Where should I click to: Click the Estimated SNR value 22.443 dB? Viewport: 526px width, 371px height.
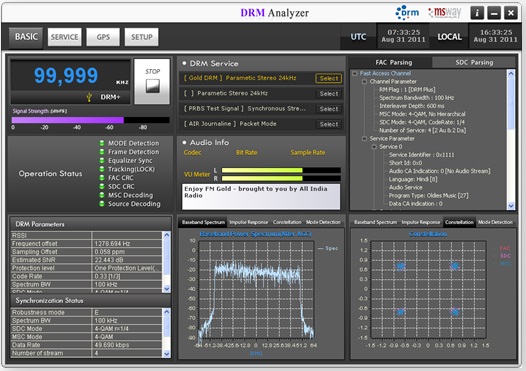(x=127, y=260)
